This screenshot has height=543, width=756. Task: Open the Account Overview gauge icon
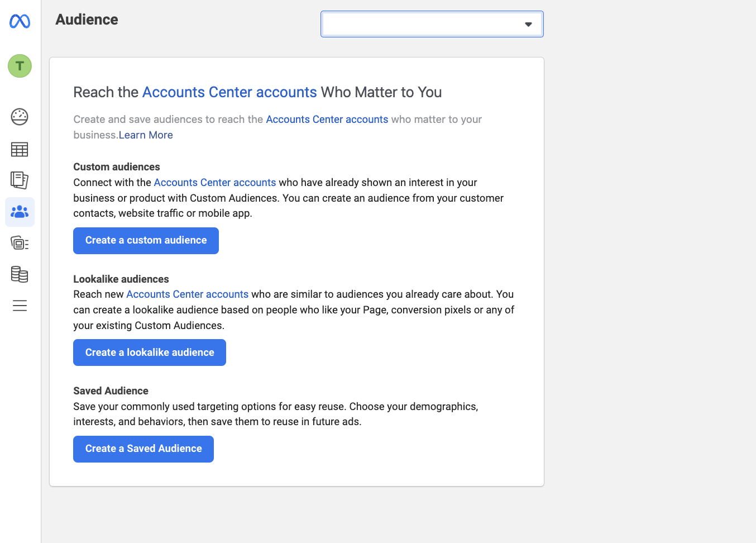coord(20,117)
